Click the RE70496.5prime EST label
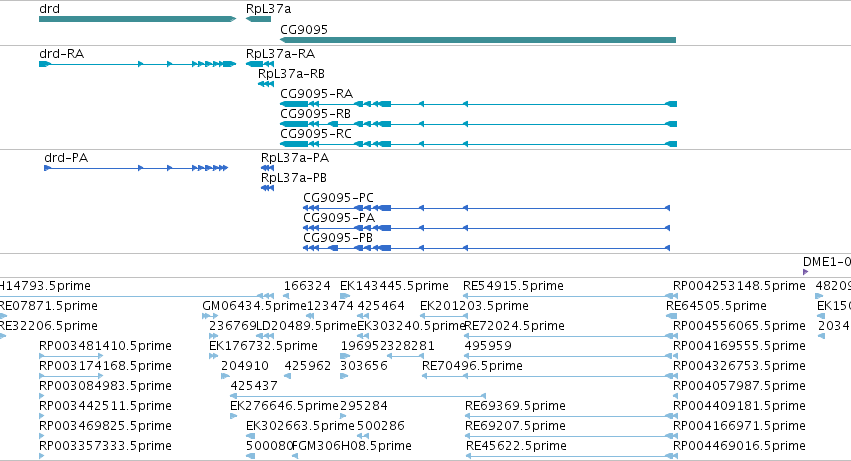 (472, 366)
